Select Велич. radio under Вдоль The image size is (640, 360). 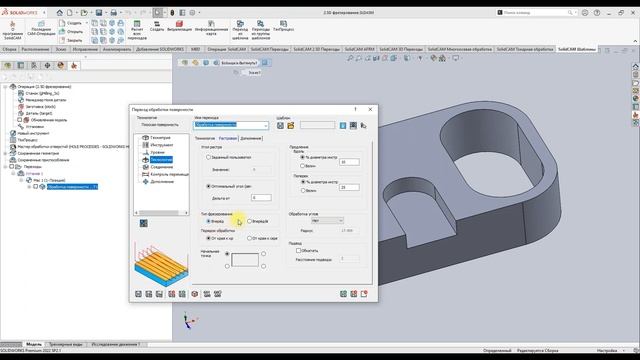click(x=302, y=166)
